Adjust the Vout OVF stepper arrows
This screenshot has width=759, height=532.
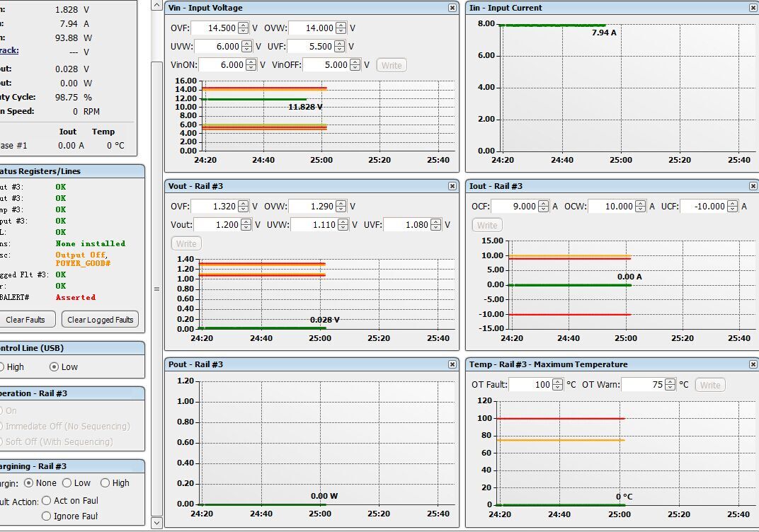click(x=244, y=207)
